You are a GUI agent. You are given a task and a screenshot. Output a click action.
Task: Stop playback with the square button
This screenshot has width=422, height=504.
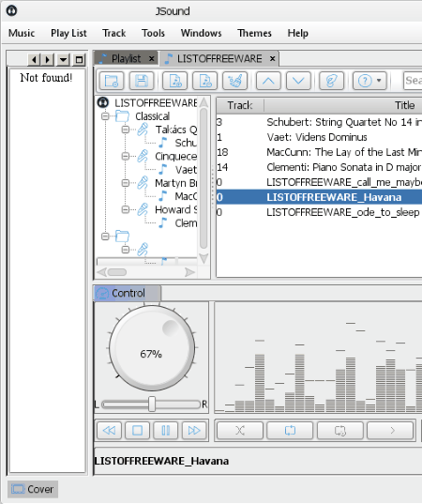click(138, 430)
